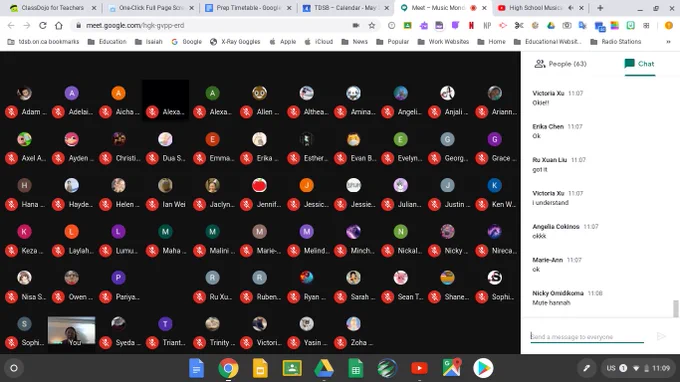
Task: Open YouTube from the shelf
Action: point(419,368)
